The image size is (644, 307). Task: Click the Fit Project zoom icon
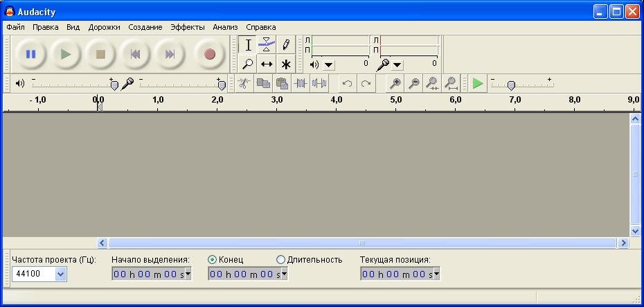point(451,83)
